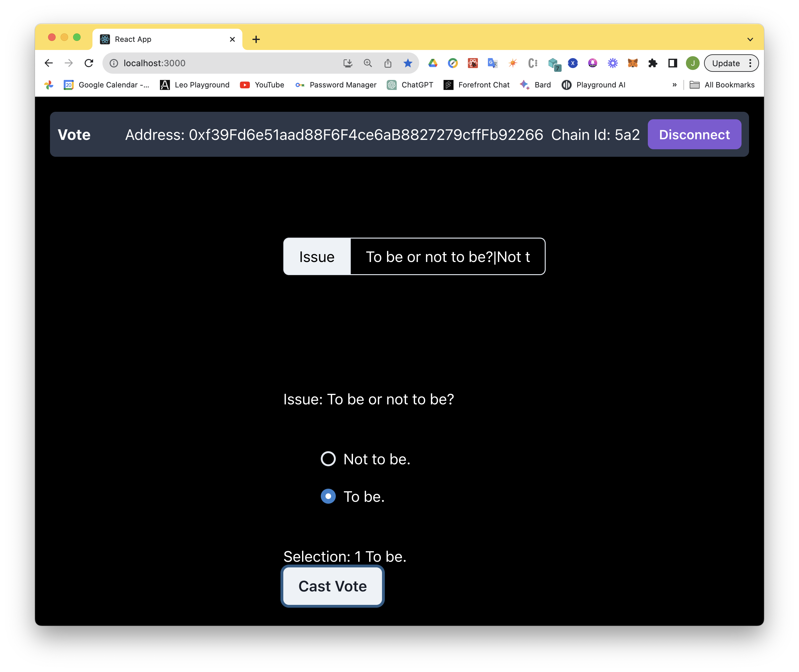Toggle the wallet disconnect button

694,134
